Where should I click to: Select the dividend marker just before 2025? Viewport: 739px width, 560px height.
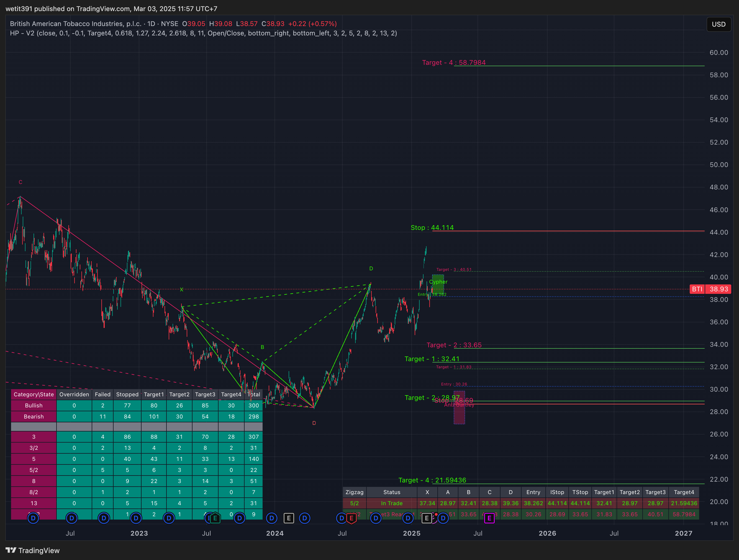coord(408,518)
